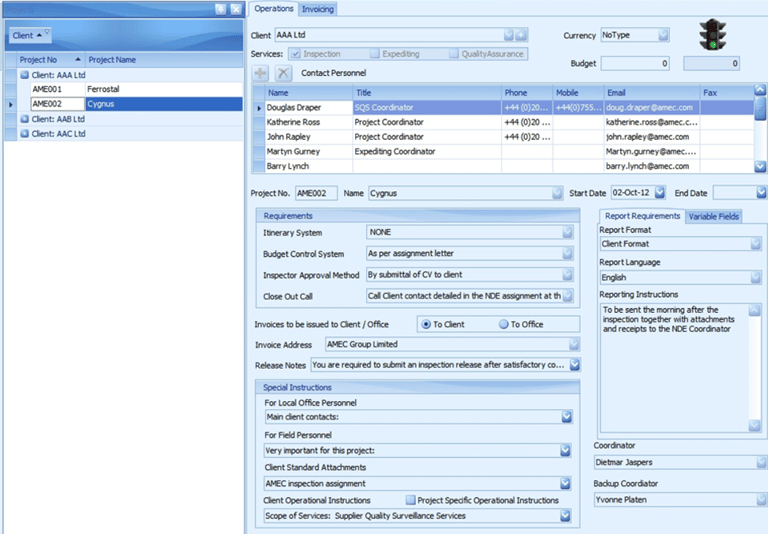This screenshot has height=534, width=768.
Task: Select the Douglas Draper contact row
Action: [x=503, y=107]
